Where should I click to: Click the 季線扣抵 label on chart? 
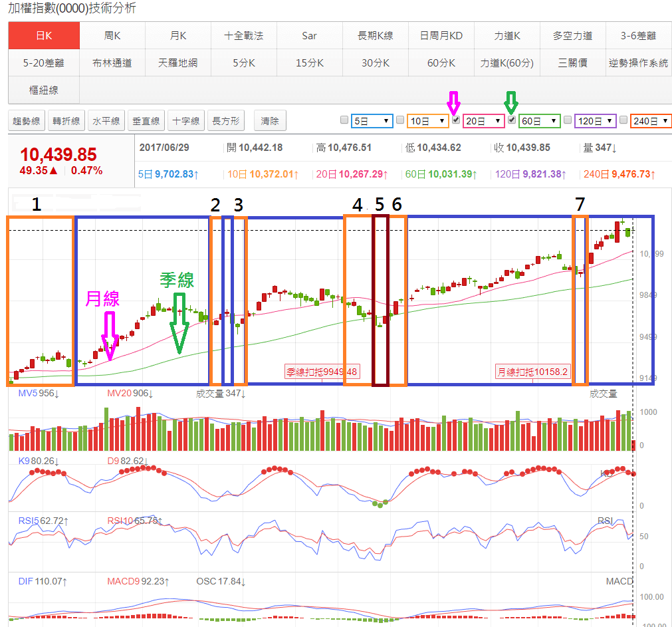322,372
